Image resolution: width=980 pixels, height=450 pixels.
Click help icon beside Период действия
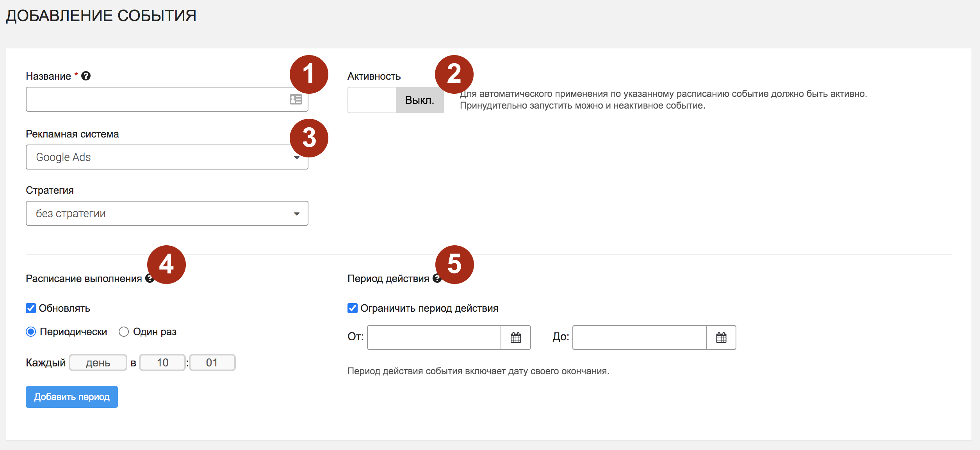pyautogui.click(x=437, y=278)
